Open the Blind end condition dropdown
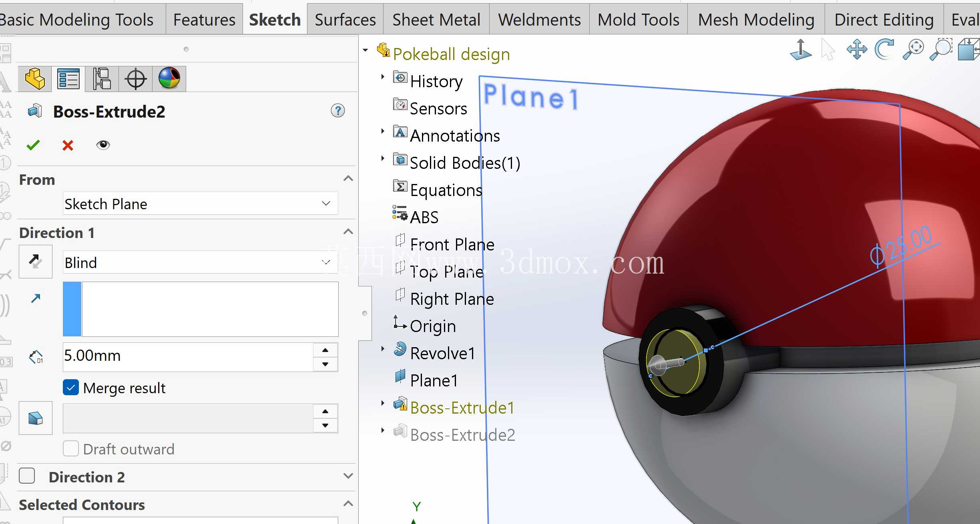 201,262
